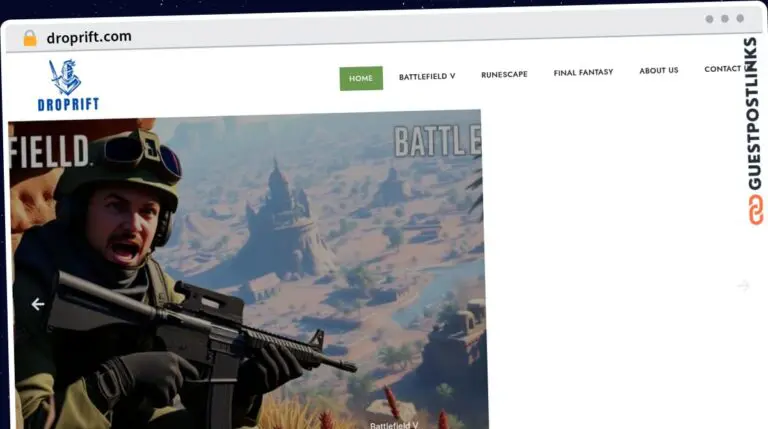This screenshot has height=429, width=768.
Task: Visit the About Us page
Action: (659, 71)
